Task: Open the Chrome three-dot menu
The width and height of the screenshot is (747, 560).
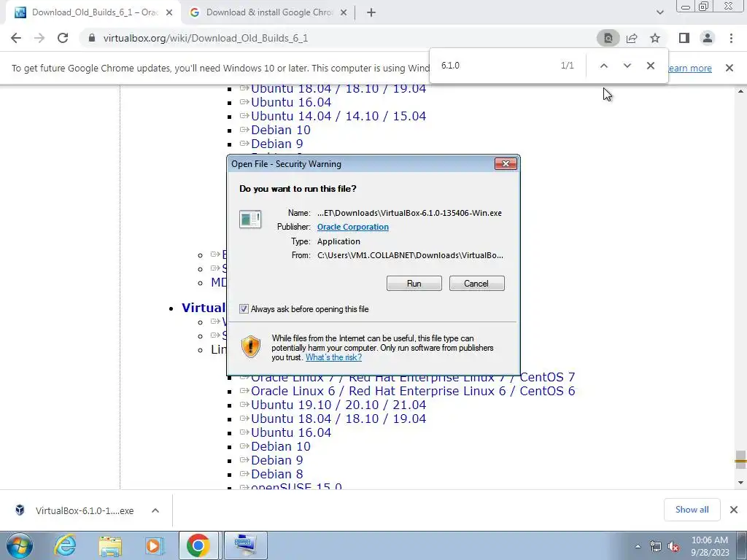Action: tap(731, 38)
